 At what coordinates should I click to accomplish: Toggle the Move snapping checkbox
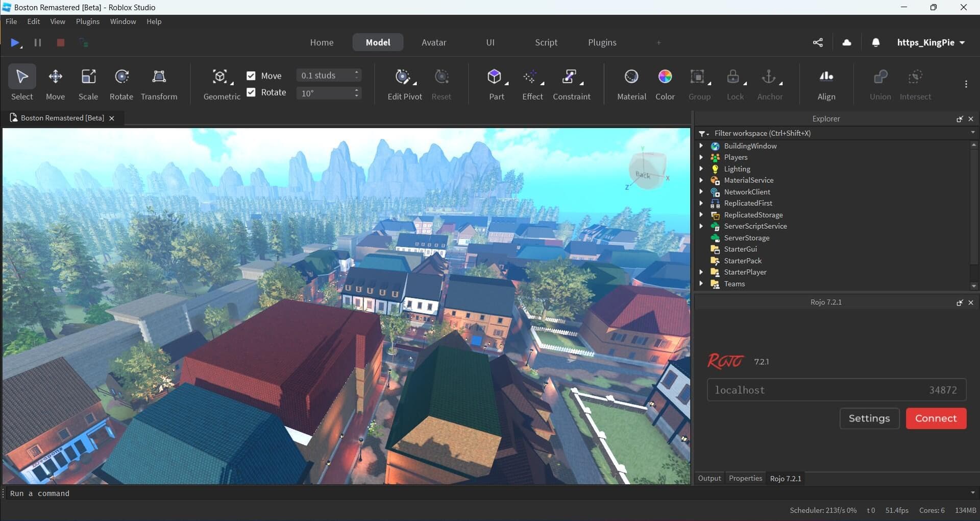(x=251, y=76)
